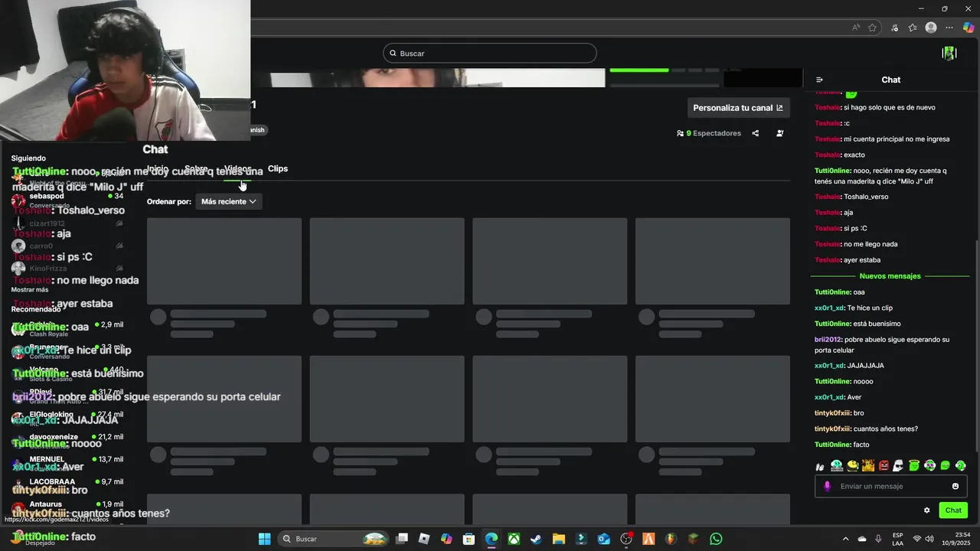The image size is (980, 551).
Task: Switch to the Clips tab
Action: (278, 168)
